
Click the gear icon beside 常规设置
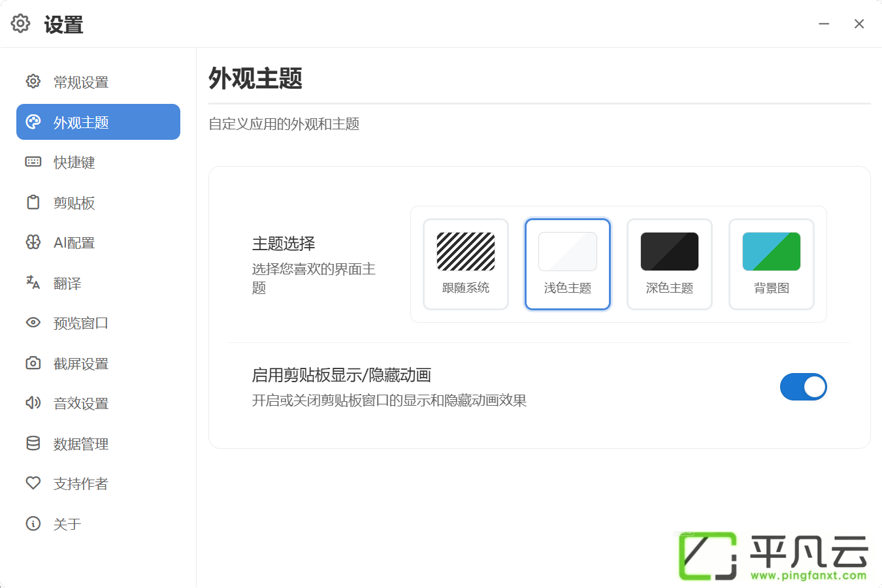click(33, 82)
